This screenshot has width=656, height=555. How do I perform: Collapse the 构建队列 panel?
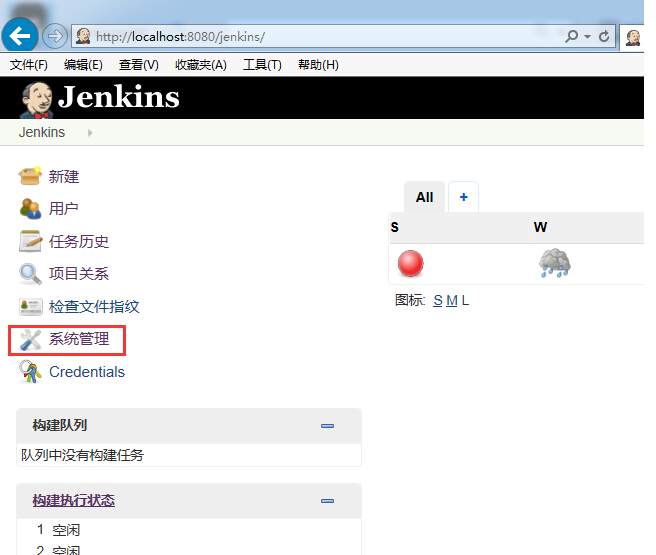327,426
